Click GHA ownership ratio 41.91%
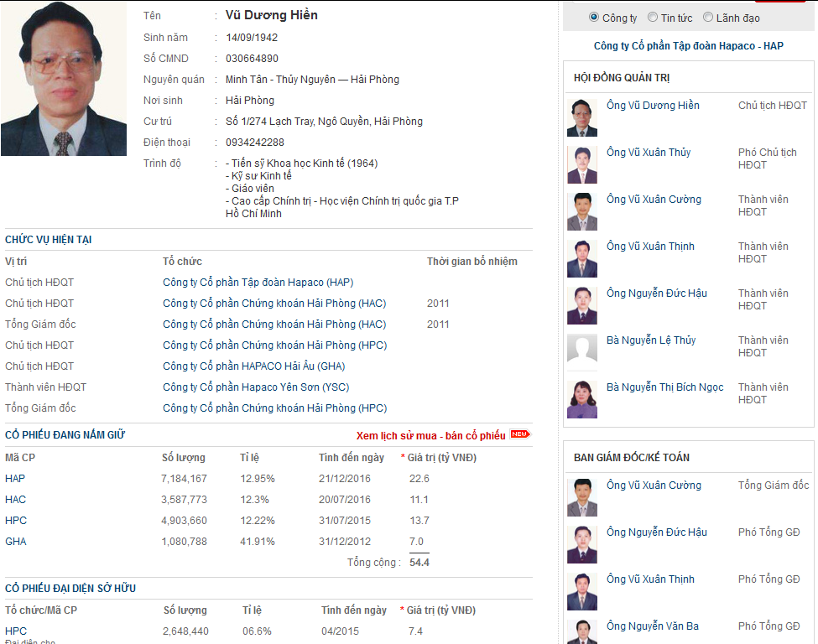This screenshot has height=644, width=818. (x=258, y=541)
